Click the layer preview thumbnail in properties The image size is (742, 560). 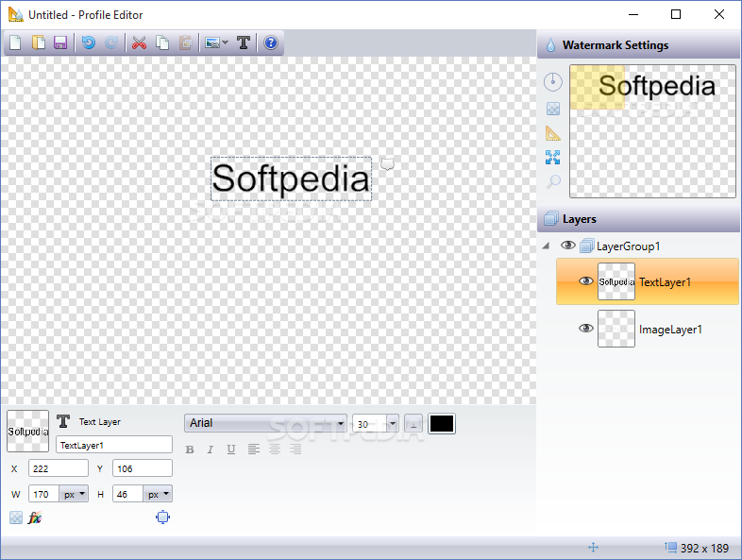pos(28,432)
